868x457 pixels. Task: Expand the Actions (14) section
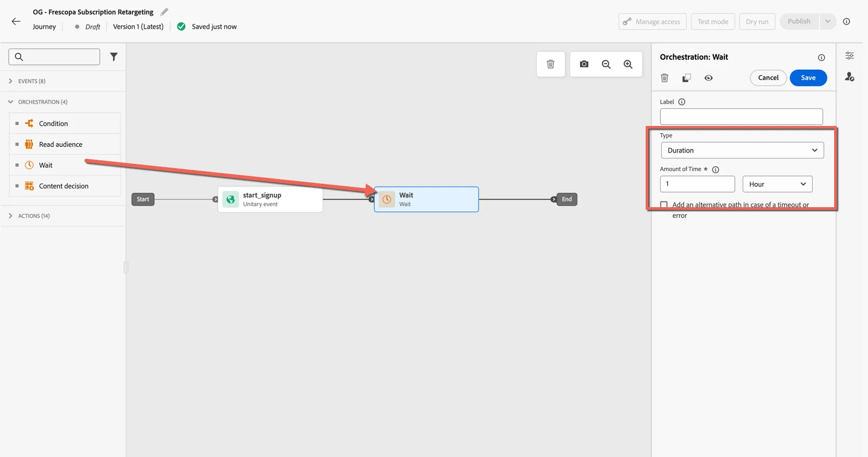coord(62,216)
